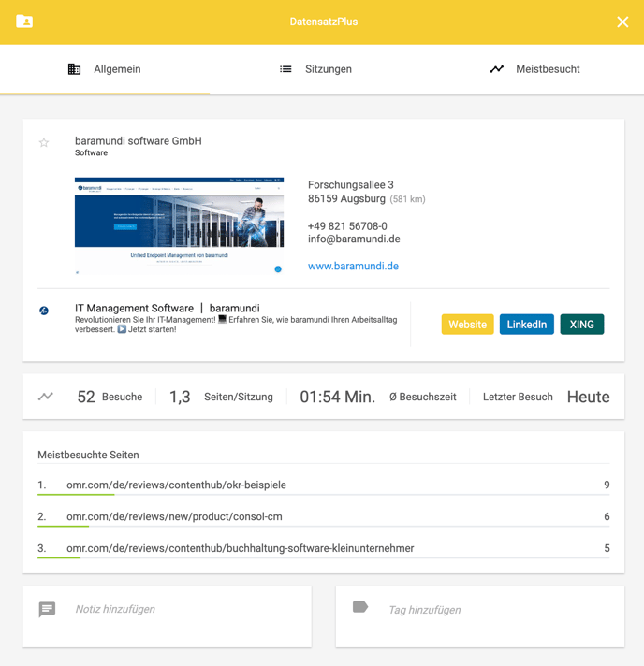Click into the Notiz hinzufügen field

click(x=167, y=616)
